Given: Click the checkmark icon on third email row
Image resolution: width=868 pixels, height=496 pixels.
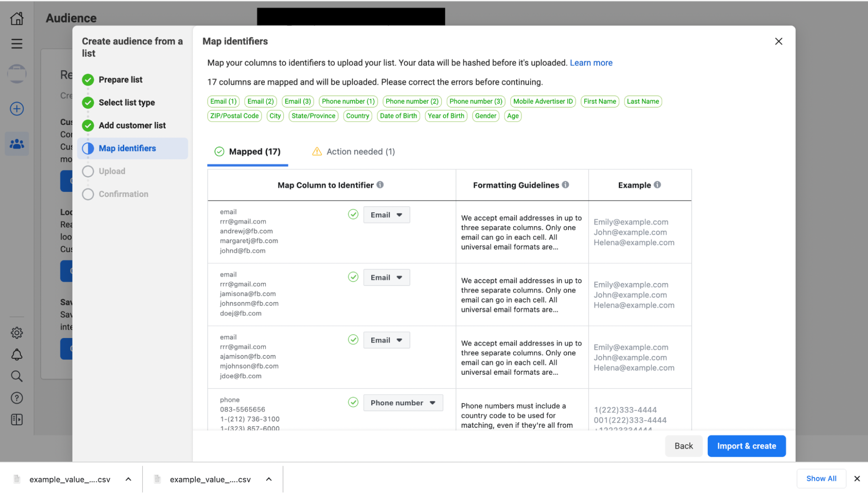Looking at the screenshot, I should pyautogui.click(x=352, y=339).
